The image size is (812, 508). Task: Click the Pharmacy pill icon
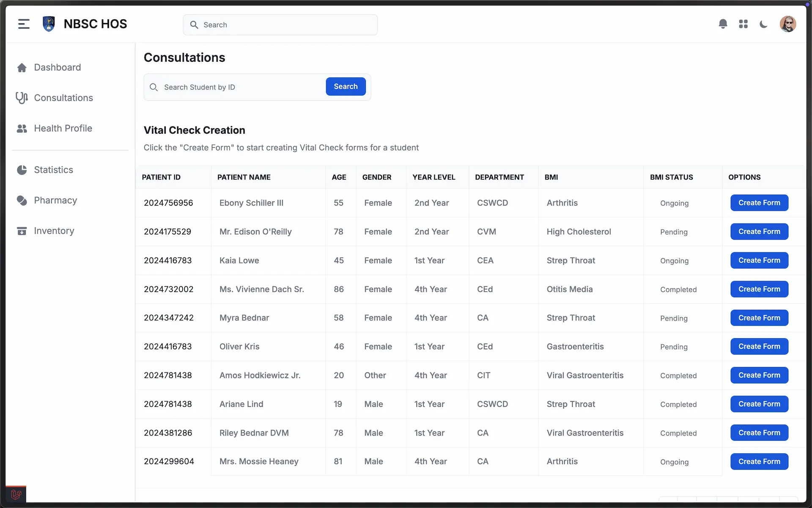click(22, 201)
